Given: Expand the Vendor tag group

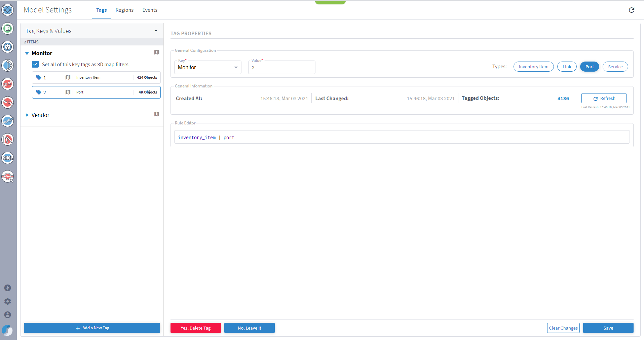Looking at the screenshot, I should pyautogui.click(x=27, y=115).
